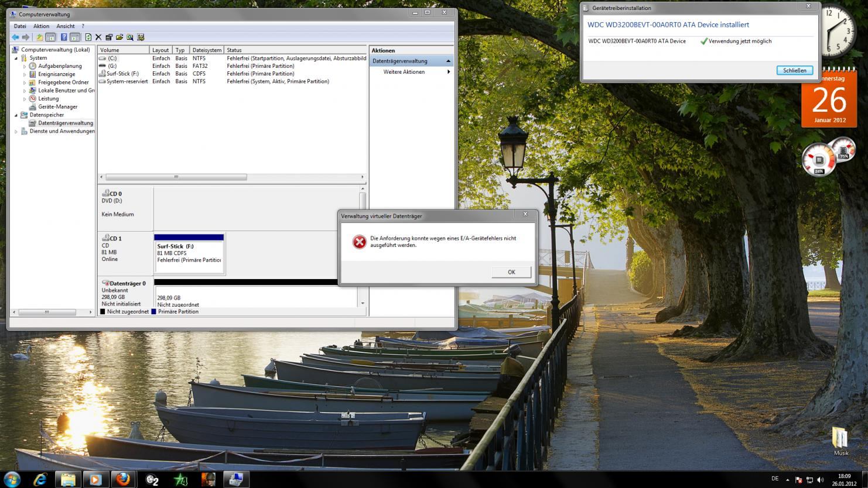Click Schließen in driver installation window
This screenshot has width=868, height=488.
pyautogui.click(x=795, y=70)
